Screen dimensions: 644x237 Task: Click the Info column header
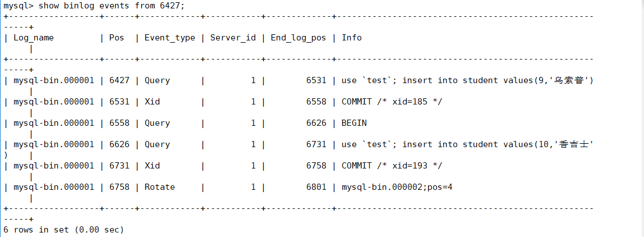point(352,38)
